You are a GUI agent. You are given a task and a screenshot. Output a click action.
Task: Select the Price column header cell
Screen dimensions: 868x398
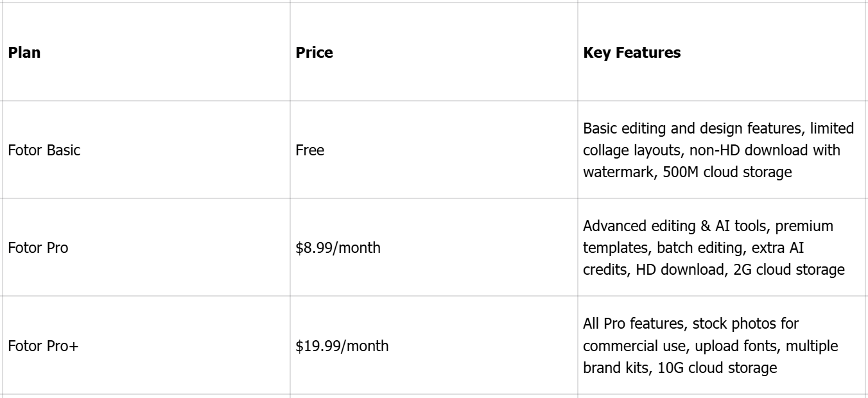coord(314,53)
